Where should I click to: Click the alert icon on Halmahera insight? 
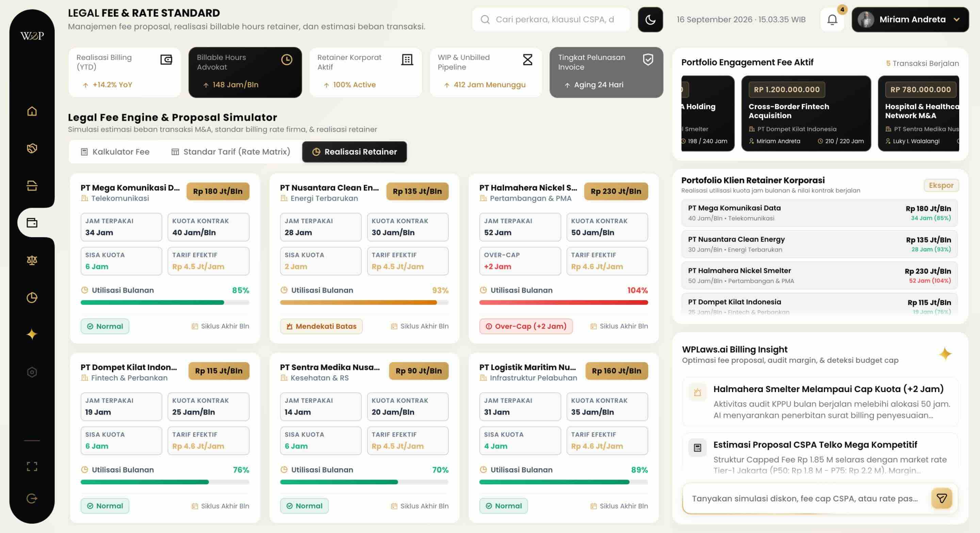pos(697,392)
